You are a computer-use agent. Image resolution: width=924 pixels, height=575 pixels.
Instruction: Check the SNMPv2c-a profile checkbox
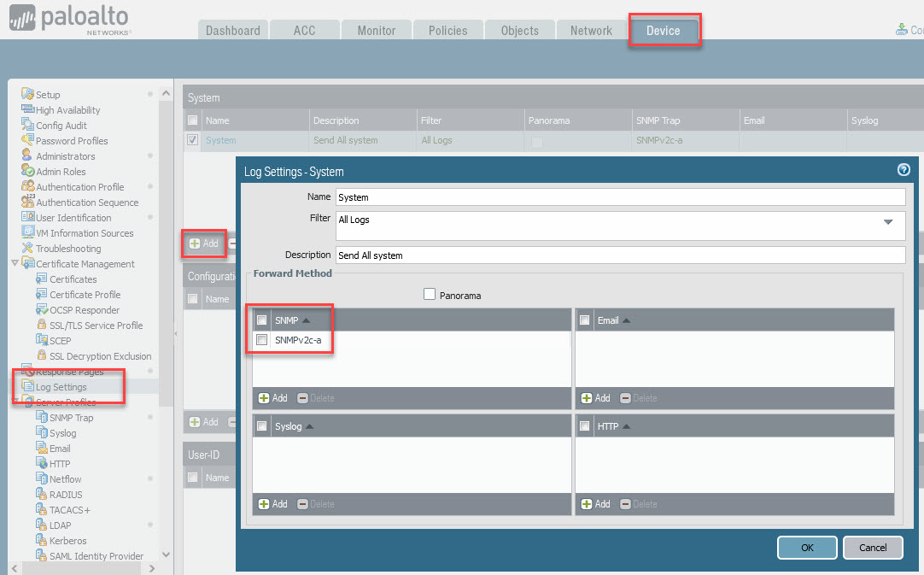[x=262, y=340]
